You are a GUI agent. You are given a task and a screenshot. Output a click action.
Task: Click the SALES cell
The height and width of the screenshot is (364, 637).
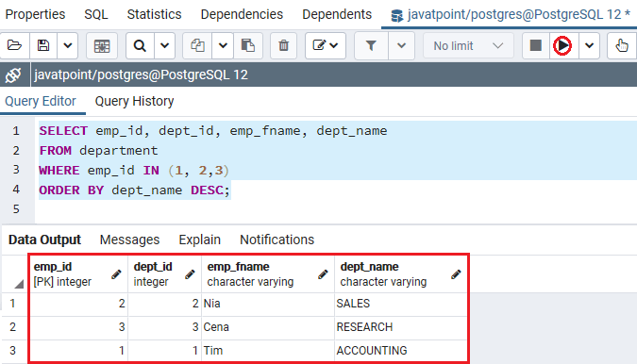point(401,304)
